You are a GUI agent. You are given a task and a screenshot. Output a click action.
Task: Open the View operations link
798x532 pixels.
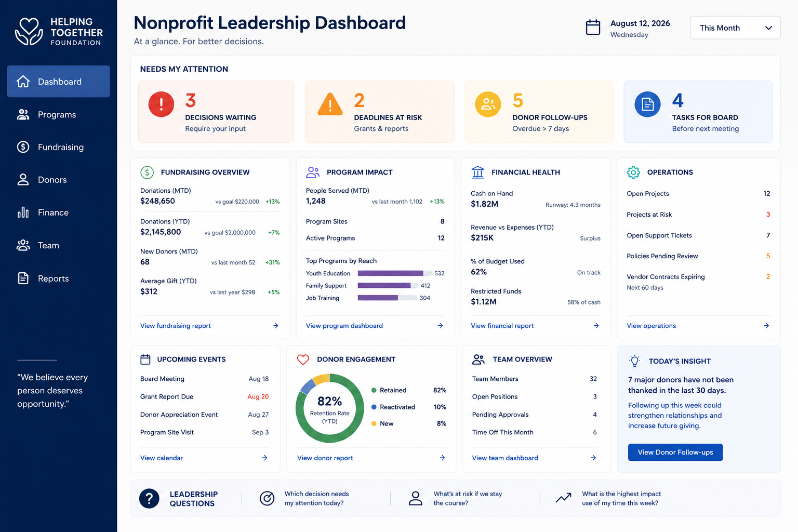coord(651,326)
